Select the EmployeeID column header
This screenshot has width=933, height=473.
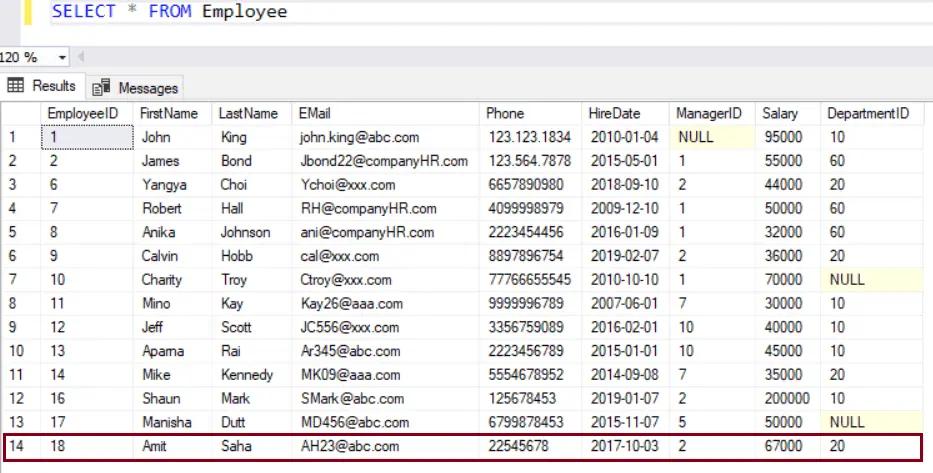click(83, 113)
